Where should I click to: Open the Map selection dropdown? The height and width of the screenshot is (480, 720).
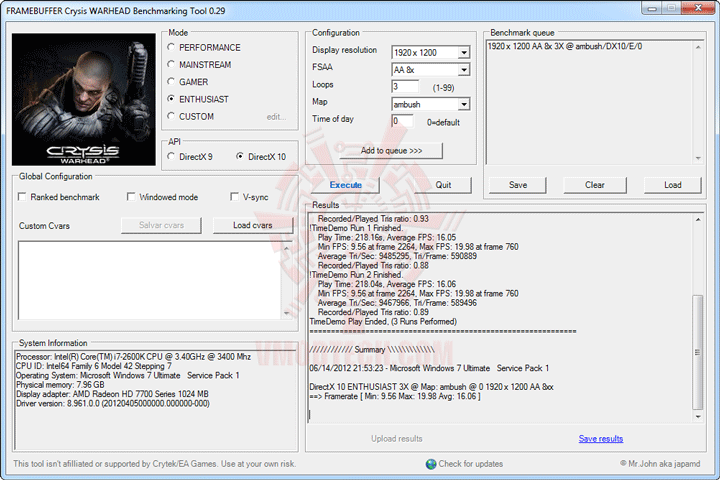tap(464, 104)
